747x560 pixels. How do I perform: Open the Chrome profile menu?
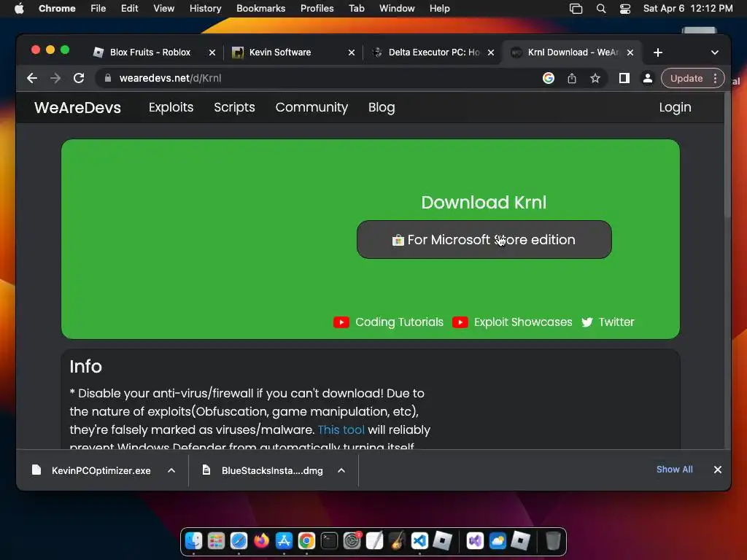[x=648, y=78]
